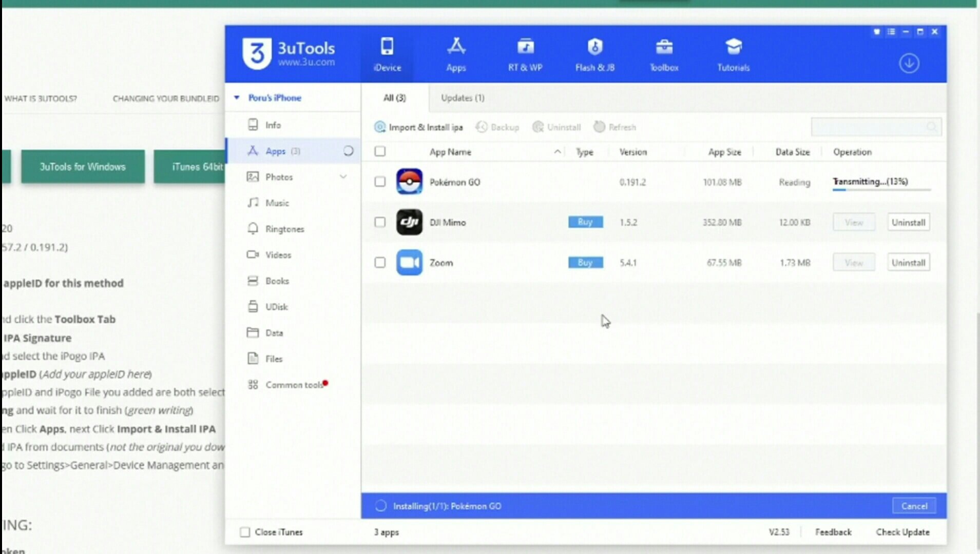Sort by App Name column arrow
Screen dimensions: 980x554
[557, 152]
